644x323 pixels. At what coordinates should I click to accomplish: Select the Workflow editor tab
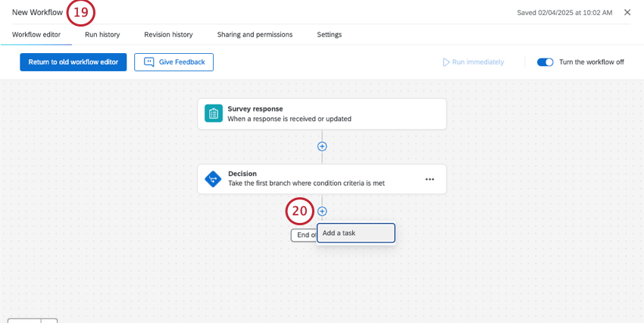pos(36,34)
